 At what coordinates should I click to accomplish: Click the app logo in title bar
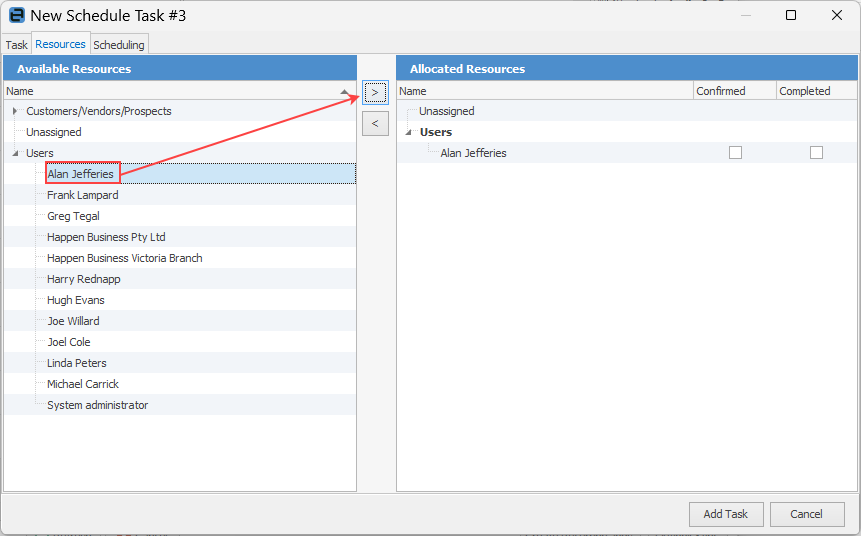point(17,15)
